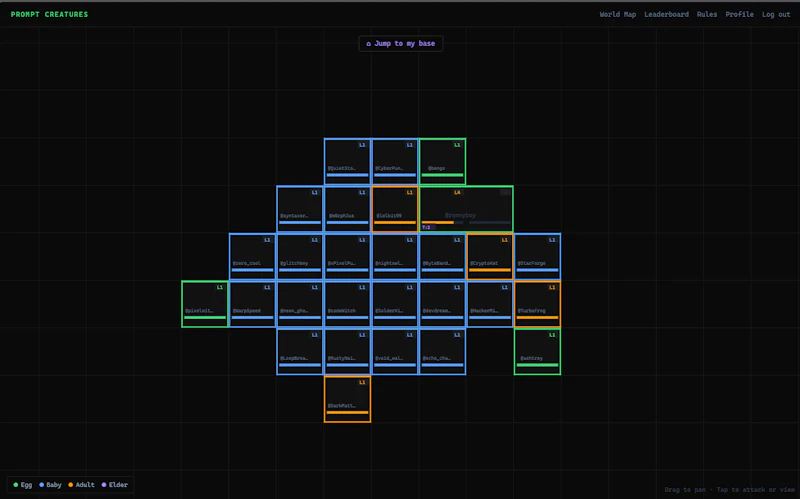Attack the orange @CryptoKat tile
The image size is (800, 499).
click(490, 256)
